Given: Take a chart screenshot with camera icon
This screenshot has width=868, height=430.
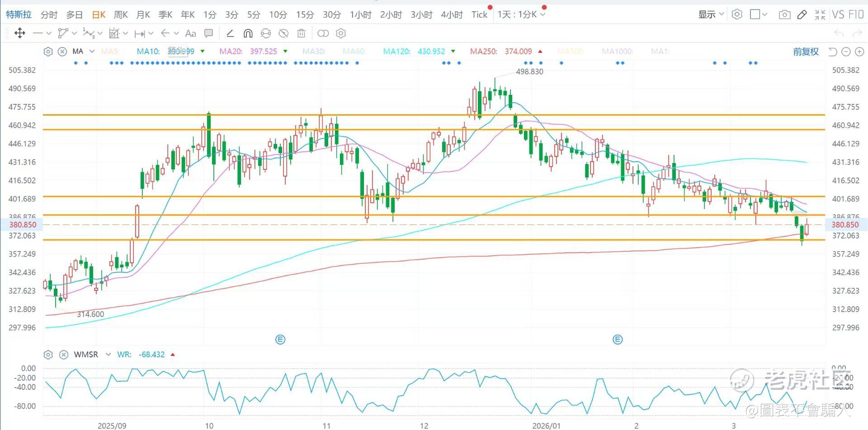Looking at the screenshot, I should click(x=784, y=14).
